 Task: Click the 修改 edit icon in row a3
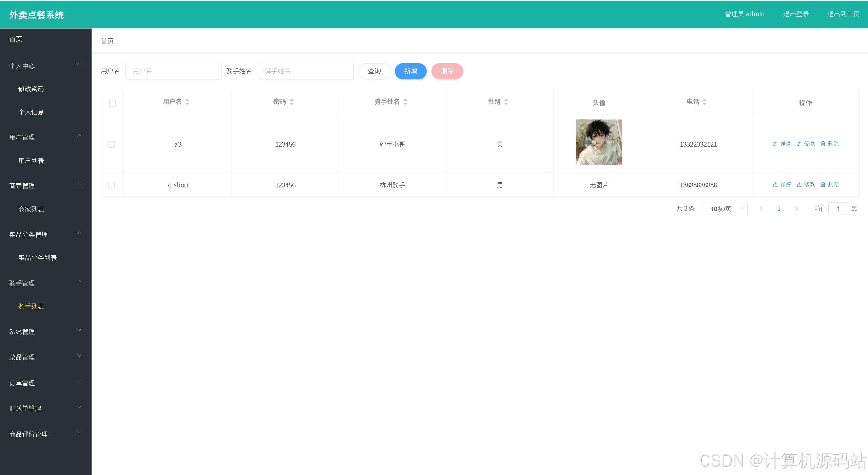point(799,144)
